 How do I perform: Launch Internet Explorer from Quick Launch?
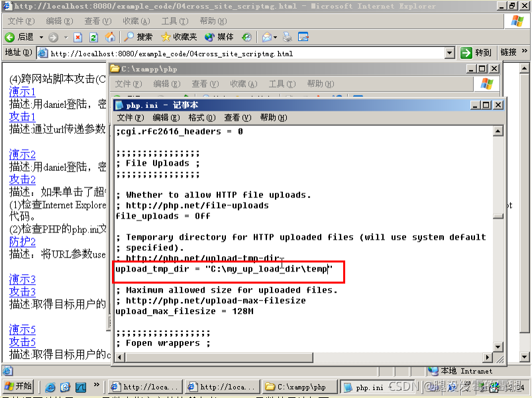pyautogui.click(x=50, y=387)
